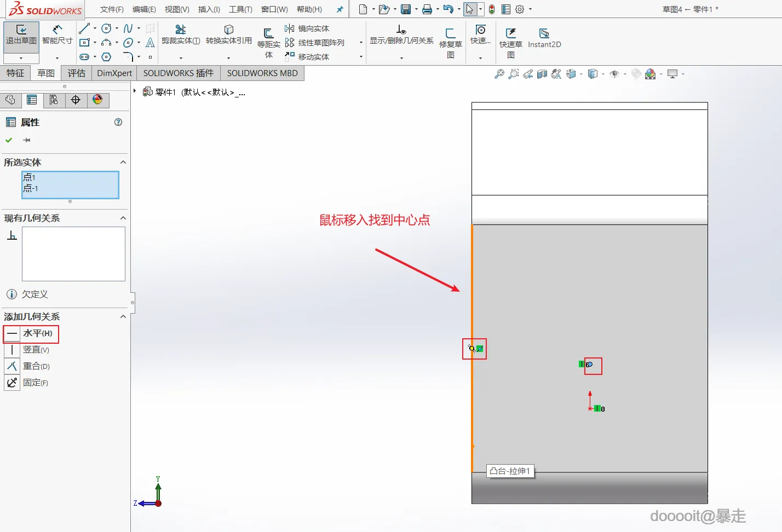The width and height of the screenshot is (782, 532).
Task: Click Convert Entities (转换实体引用) tool
Action: tap(229, 34)
